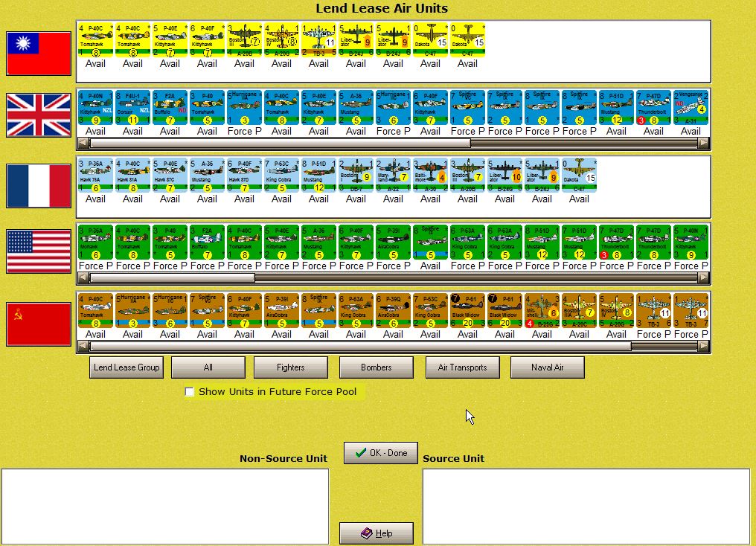Image resolution: width=756 pixels, height=546 pixels.
Task: Select the American P-36A Mohawk unit
Action: click(x=95, y=243)
